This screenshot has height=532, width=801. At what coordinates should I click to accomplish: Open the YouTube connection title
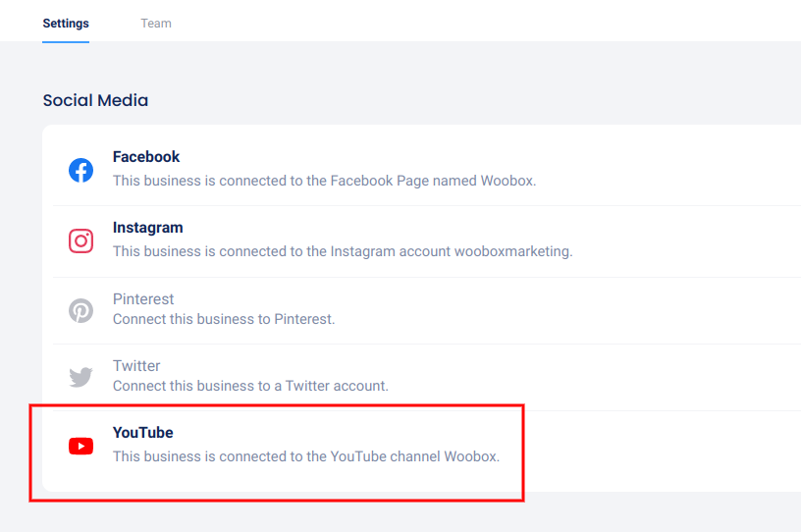(142, 433)
